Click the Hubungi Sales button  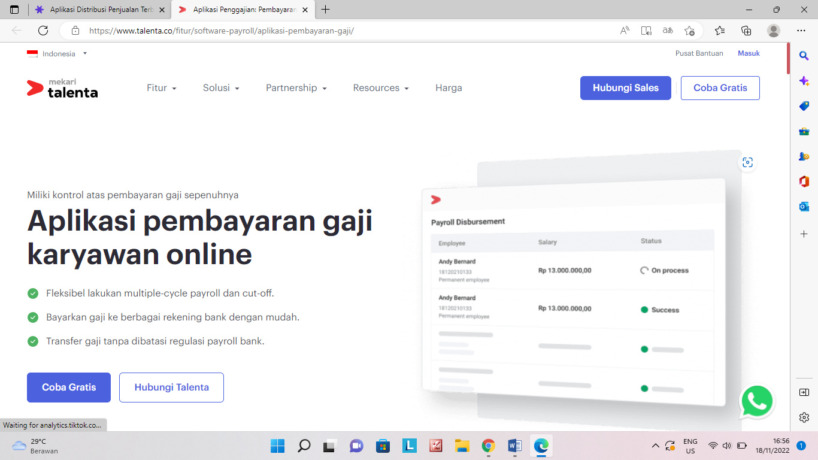625,88
